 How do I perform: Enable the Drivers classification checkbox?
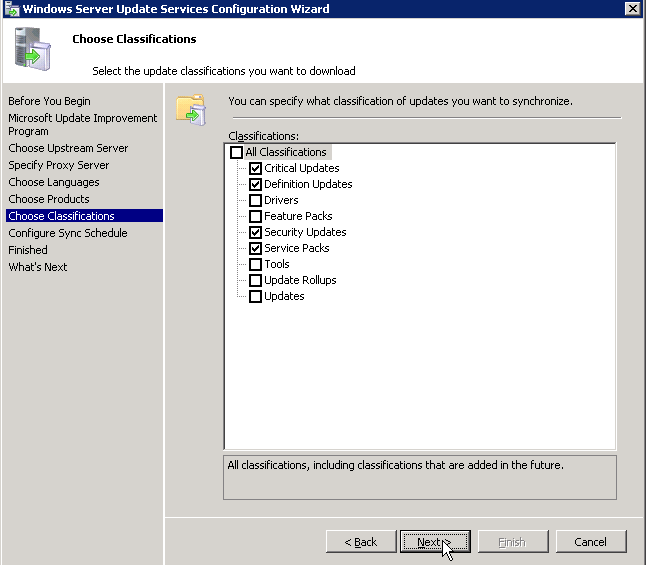255,200
